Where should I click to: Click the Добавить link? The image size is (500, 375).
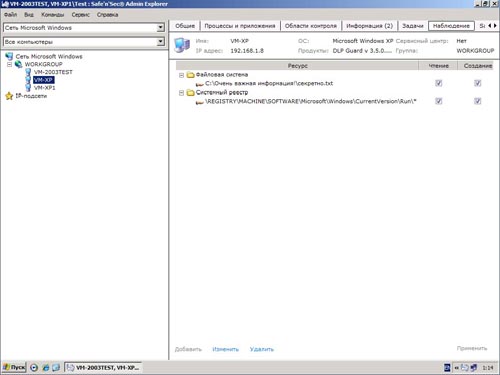pyautogui.click(x=188, y=349)
